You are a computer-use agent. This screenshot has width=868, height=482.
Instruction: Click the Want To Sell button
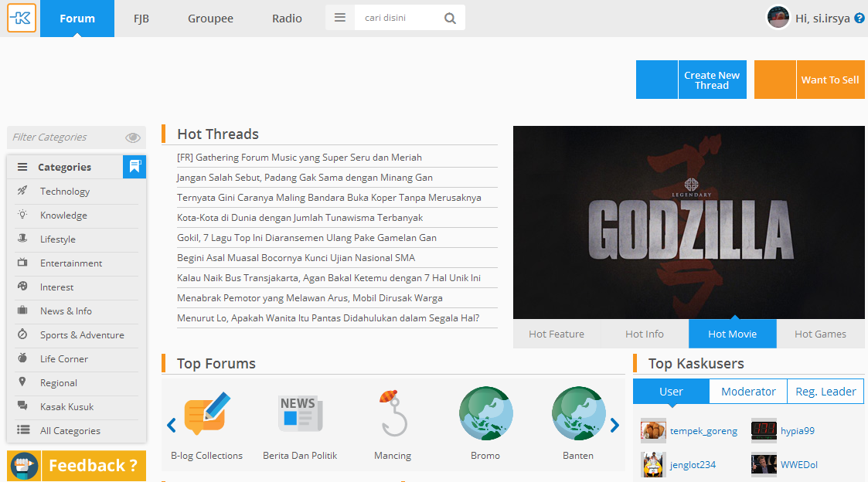(x=830, y=80)
